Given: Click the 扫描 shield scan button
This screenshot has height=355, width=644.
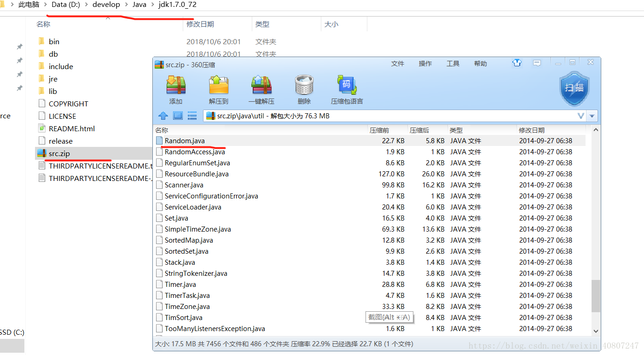Looking at the screenshot, I should (x=574, y=88).
